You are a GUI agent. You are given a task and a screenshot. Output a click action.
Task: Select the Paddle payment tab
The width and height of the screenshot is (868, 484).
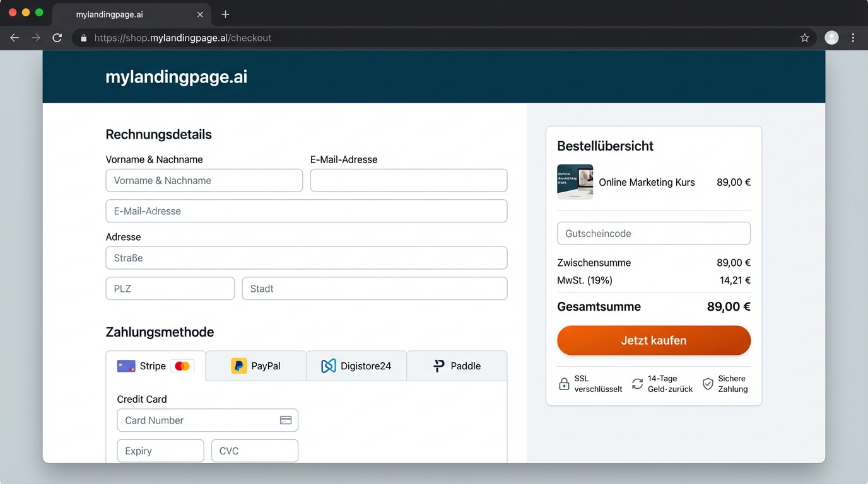[457, 366]
